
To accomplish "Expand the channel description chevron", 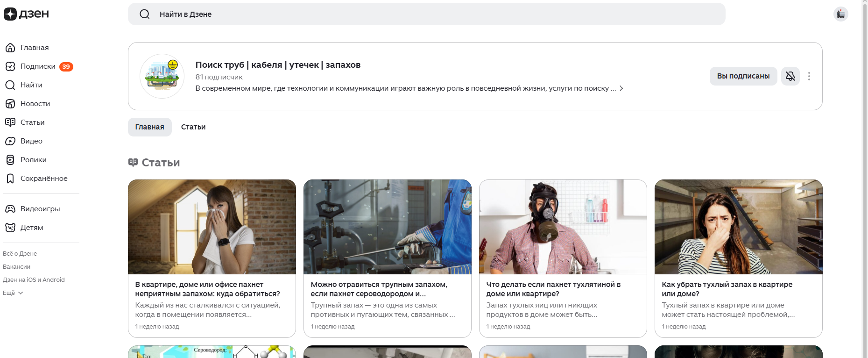I will click(x=621, y=88).
